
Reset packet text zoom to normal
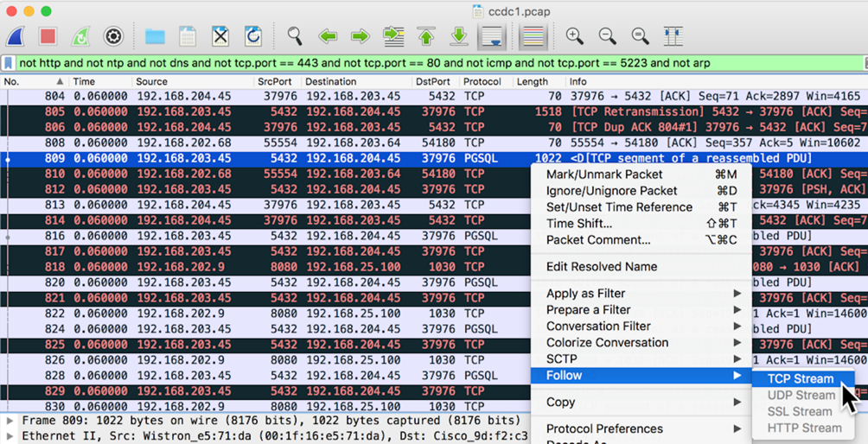(641, 36)
